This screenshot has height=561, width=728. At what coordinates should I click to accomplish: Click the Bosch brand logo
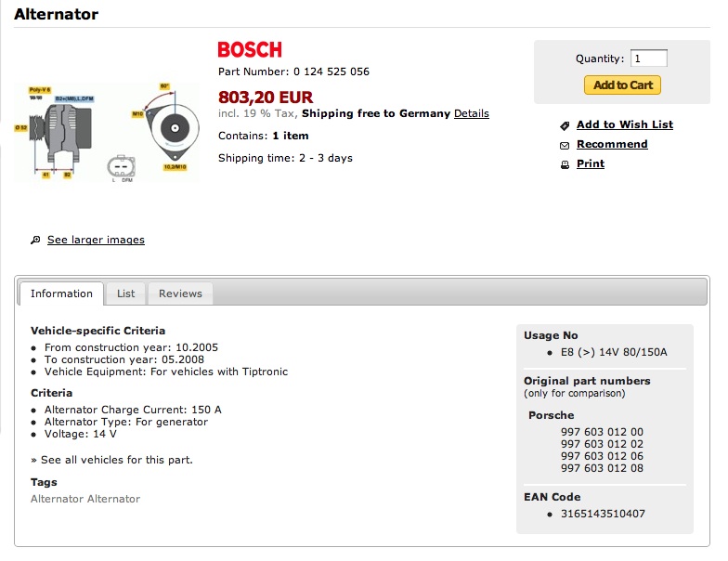pyautogui.click(x=250, y=50)
